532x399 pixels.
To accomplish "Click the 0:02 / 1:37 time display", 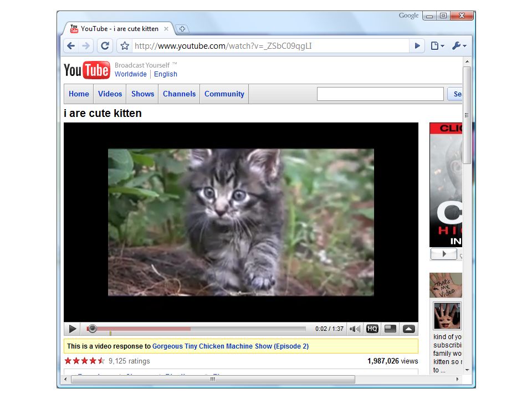I will 329,329.
